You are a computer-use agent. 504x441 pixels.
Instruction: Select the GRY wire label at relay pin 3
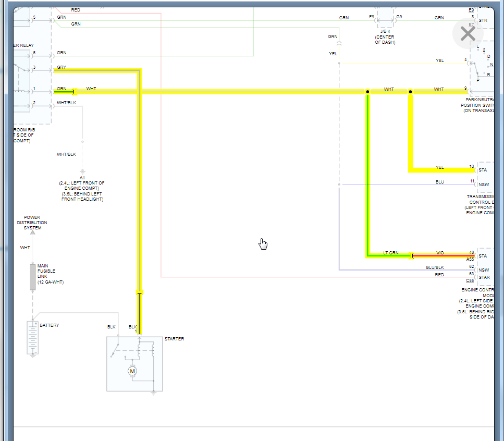click(62, 67)
